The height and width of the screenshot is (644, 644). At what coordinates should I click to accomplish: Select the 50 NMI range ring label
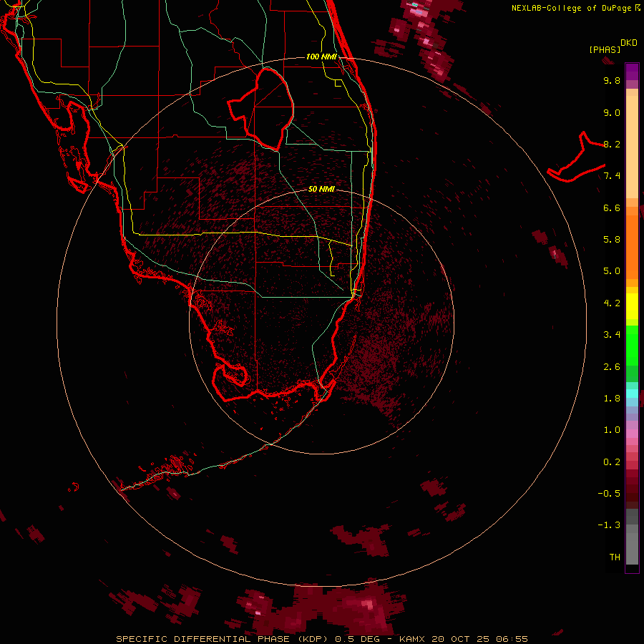click(x=321, y=189)
